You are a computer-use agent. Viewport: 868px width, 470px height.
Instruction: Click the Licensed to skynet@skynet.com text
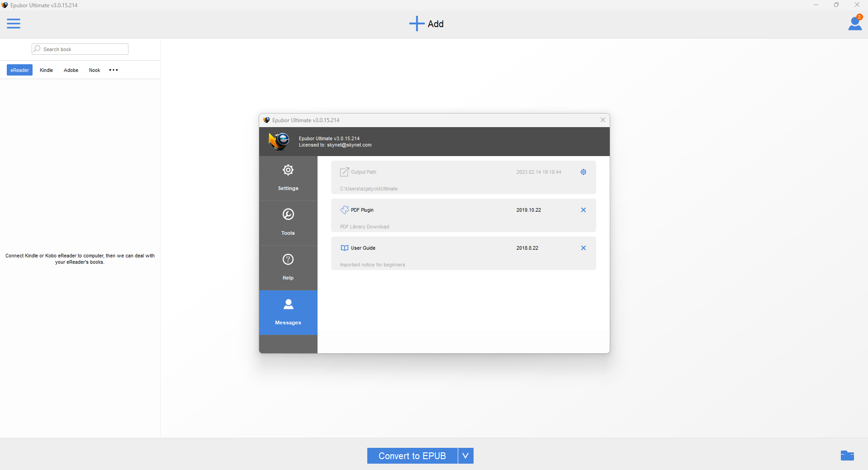335,145
